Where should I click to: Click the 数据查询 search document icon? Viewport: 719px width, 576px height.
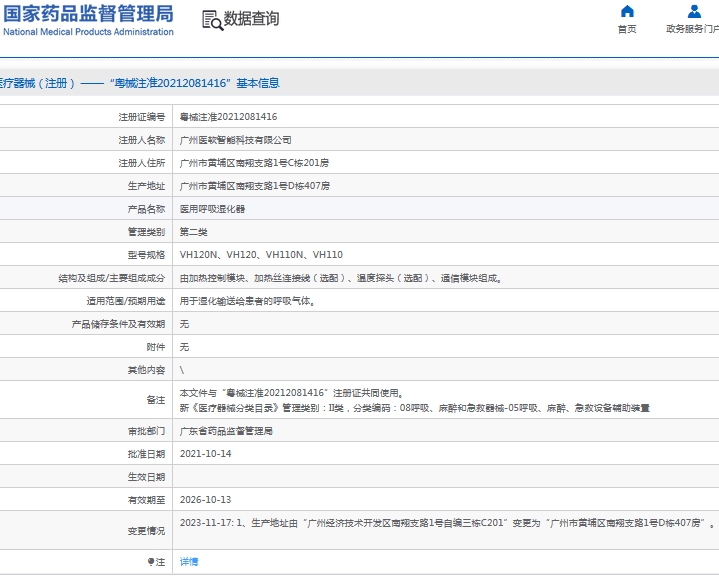pyautogui.click(x=213, y=21)
